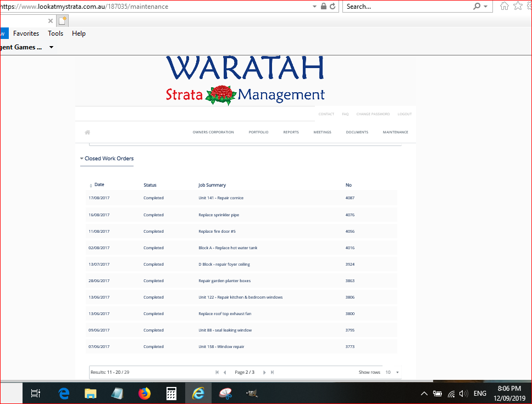The image size is (532, 404).
Task: Open Firefox from the taskbar
Action: [x=145, y=393]
